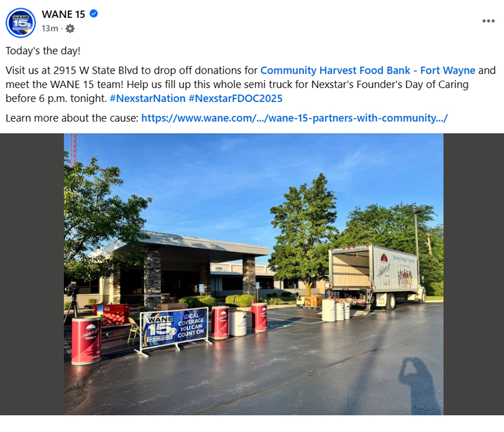The width and height of the screenshot is (504, 432).
Task: Click the large red Harvest barrel at left
Action: click(x=86, y=340)
